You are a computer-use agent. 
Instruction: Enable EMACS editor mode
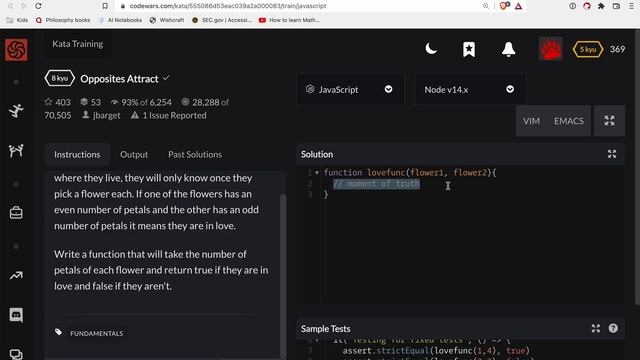(569, 121)
